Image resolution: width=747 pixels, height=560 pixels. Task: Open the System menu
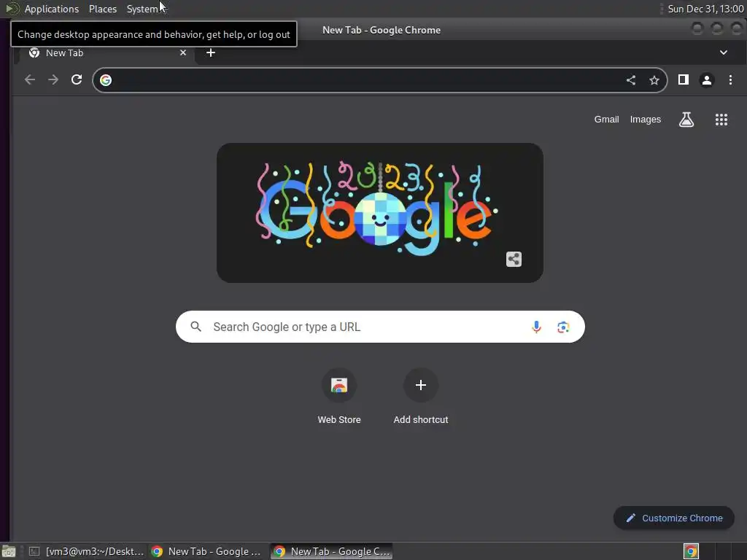pos(142,9)
